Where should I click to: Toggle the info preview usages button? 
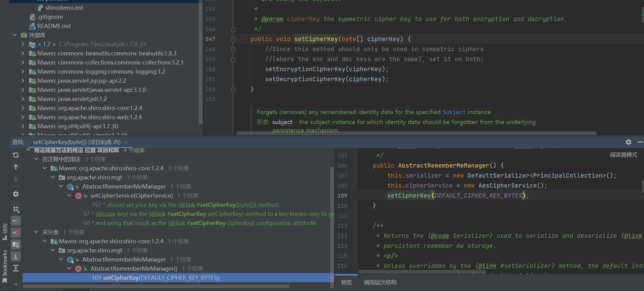[x=16, y=256]
